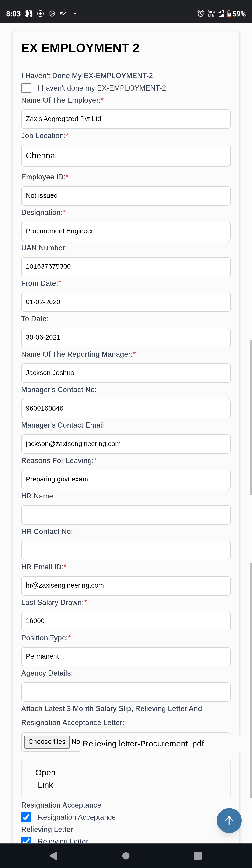Image resolution: width=252 pixels, height=868 pixels.
Task: Check the "I haven't done my EX-EMPLOYMENT-2" box
Action: coord(26,88)
